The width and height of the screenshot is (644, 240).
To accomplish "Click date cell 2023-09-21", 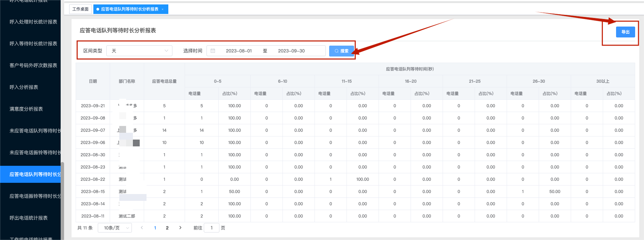I will tap(93, 106).
